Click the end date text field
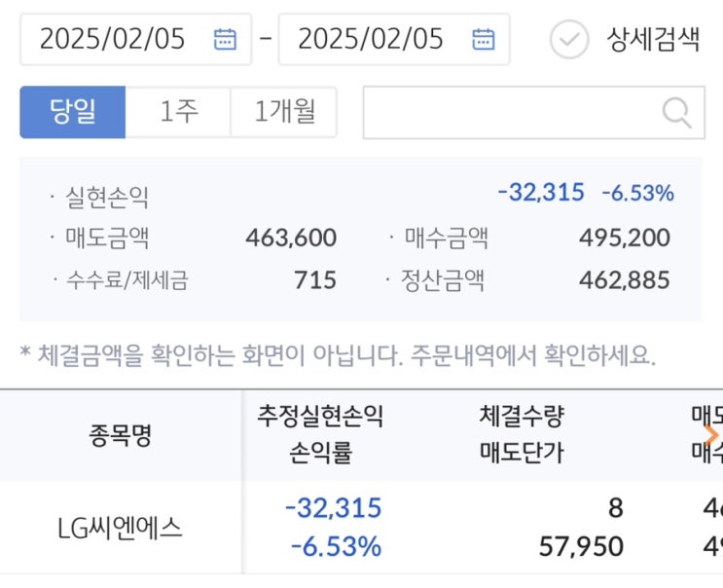 pyautogui.click(x=371, y=39)
